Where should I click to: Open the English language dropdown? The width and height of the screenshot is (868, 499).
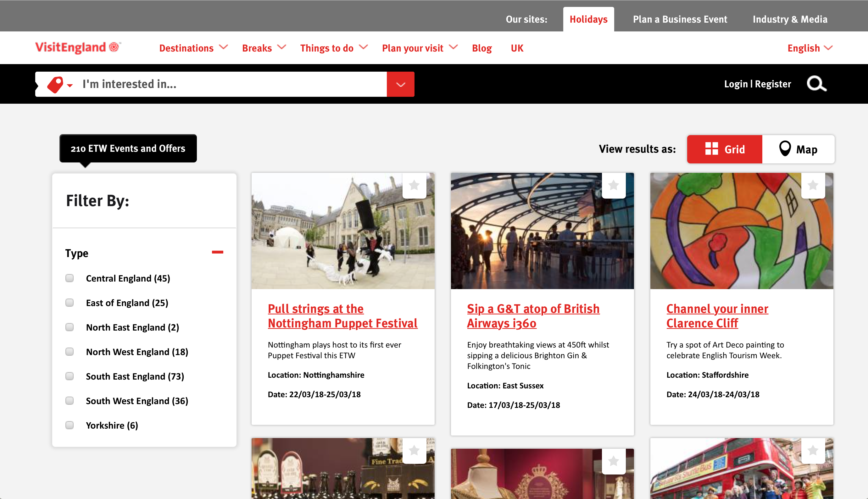810,48
